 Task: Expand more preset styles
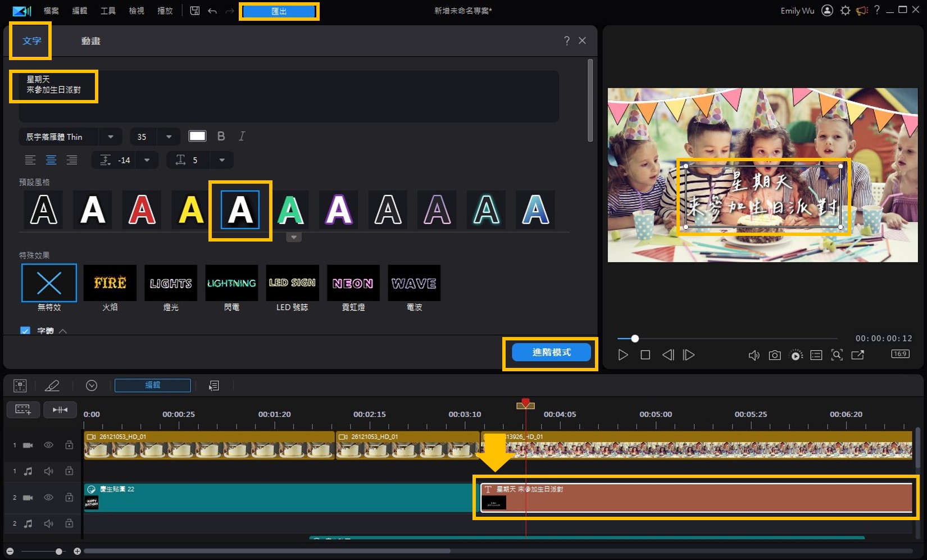293,238
